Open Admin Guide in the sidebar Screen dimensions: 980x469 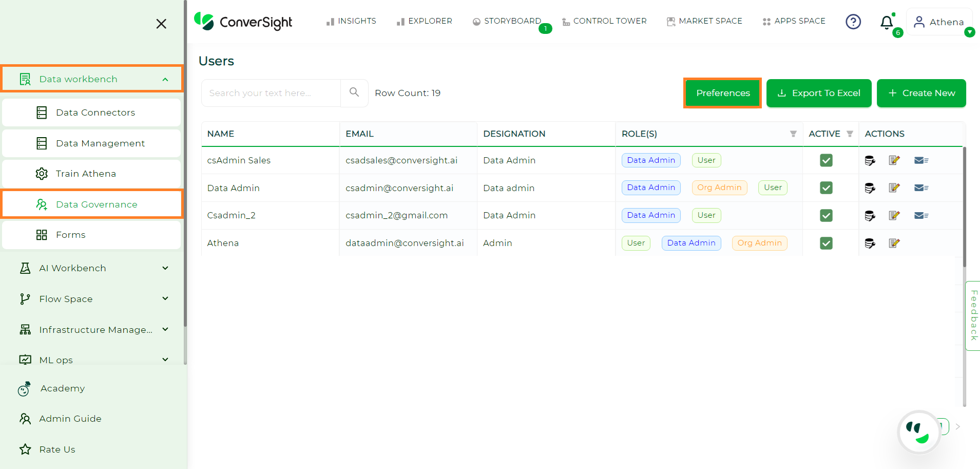coord(60,419)
